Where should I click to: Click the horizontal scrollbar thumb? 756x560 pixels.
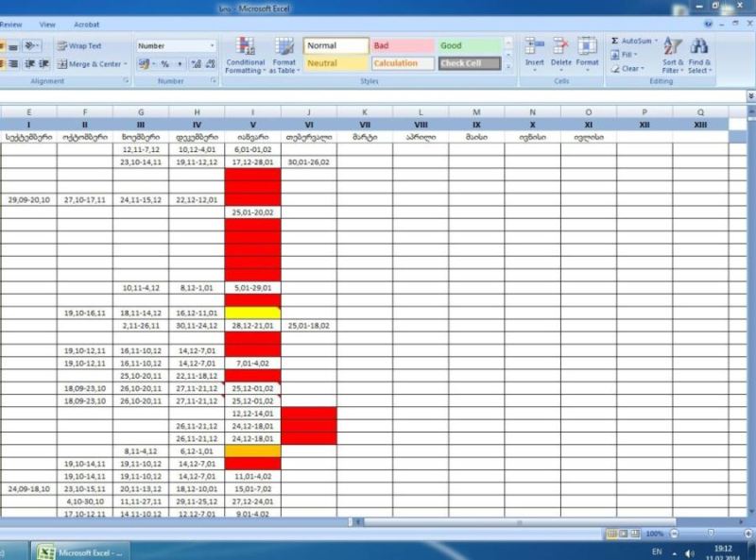pos(519,522)
